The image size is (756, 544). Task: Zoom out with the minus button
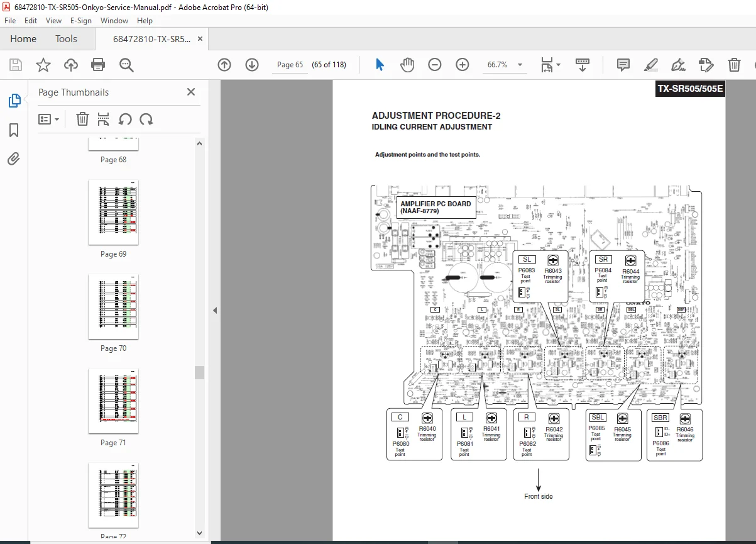point(435,65)
